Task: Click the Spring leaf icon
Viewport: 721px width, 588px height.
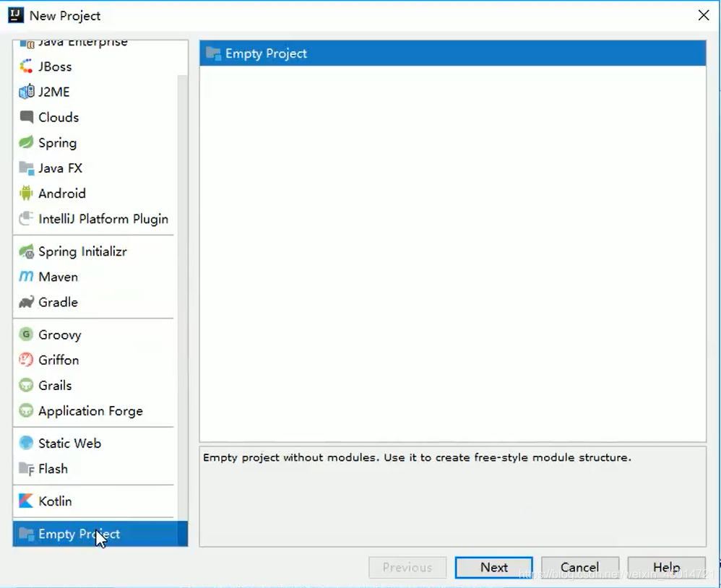Action: click(x=26, y=142)
